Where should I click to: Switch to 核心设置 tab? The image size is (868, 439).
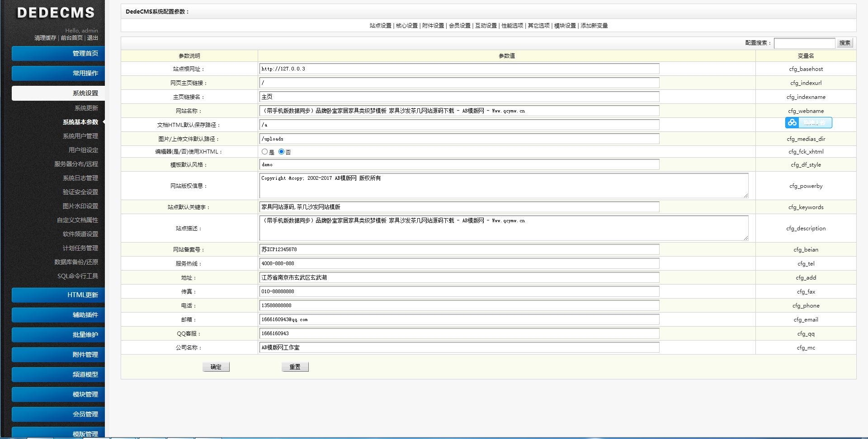(x=407, y=26)
